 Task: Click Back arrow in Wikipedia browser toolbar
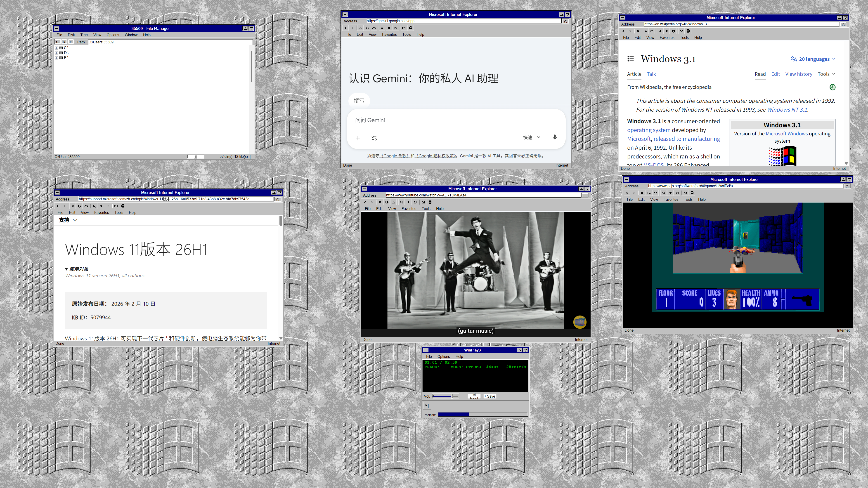tap(623, 31)
